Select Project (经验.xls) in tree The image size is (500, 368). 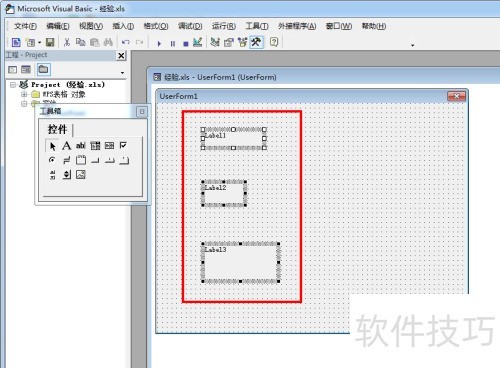click(x=68, y=84)
